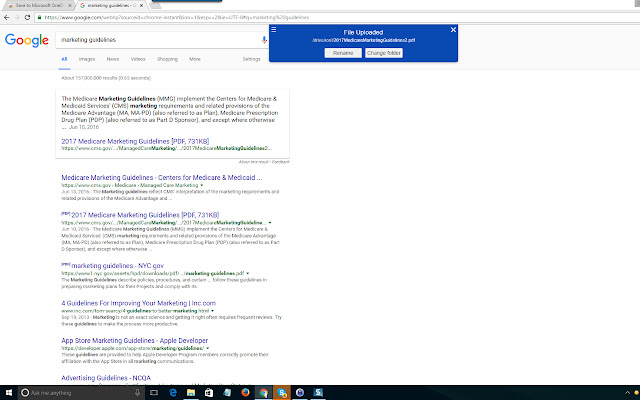Close the File Uploaded notification
Image resolution: width=640 pixels, height=400 pixels.
pos(453,29)
